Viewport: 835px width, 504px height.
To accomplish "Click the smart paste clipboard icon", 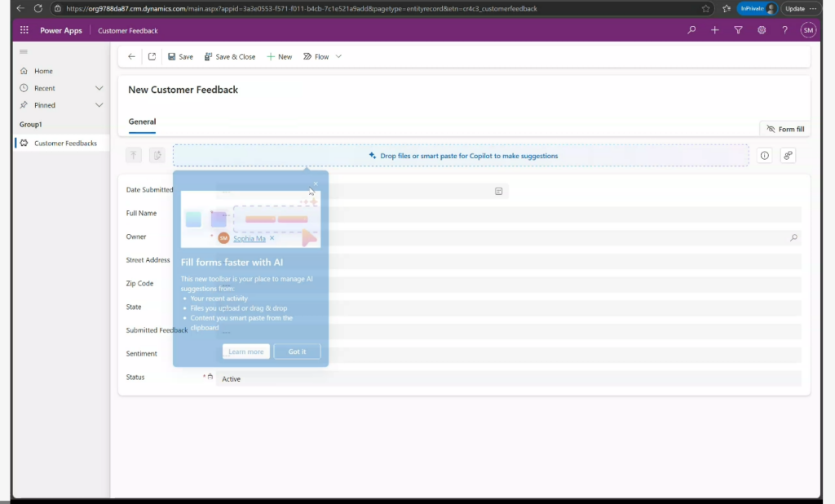I will click(x=157, y=155).
